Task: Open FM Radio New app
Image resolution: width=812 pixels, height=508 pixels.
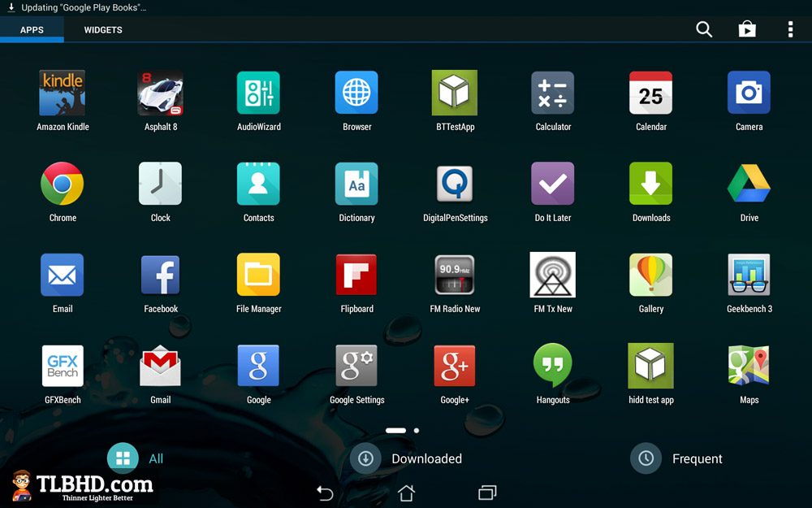Action: point(455,275)
